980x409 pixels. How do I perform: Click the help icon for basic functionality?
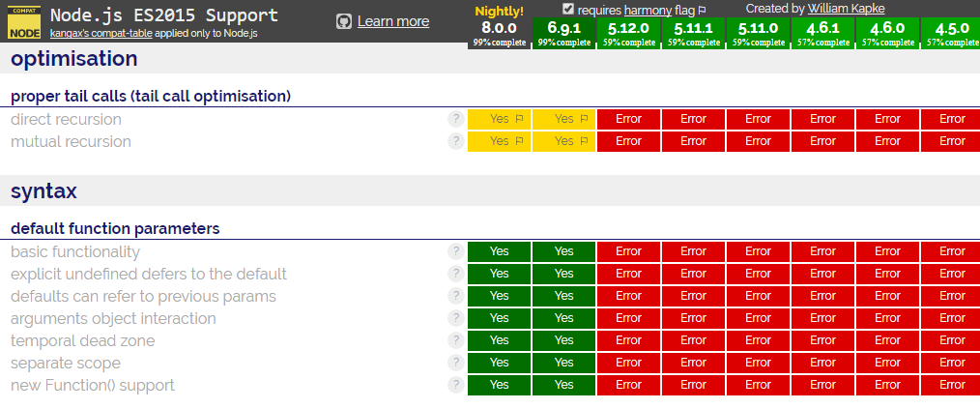(456, 251)
